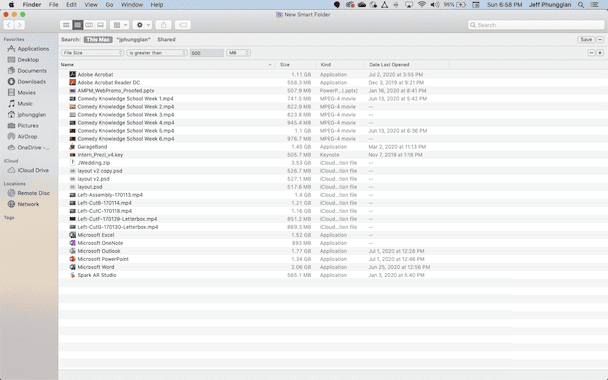The width and height of the screenshot is (608, 380).
Task: Open the group-by arrangement dropdown
Action: (119, 25)
